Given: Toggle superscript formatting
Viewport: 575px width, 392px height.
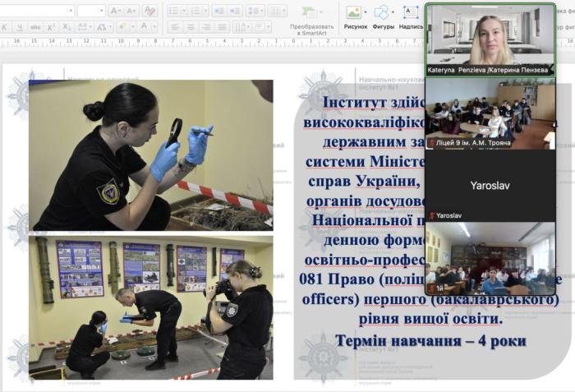Looking at the screenshot, I should [53, 27].
